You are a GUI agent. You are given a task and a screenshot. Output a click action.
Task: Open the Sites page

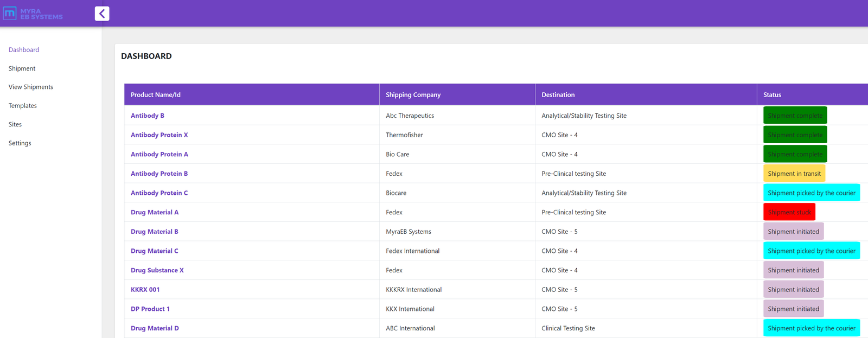click(15, 124)
